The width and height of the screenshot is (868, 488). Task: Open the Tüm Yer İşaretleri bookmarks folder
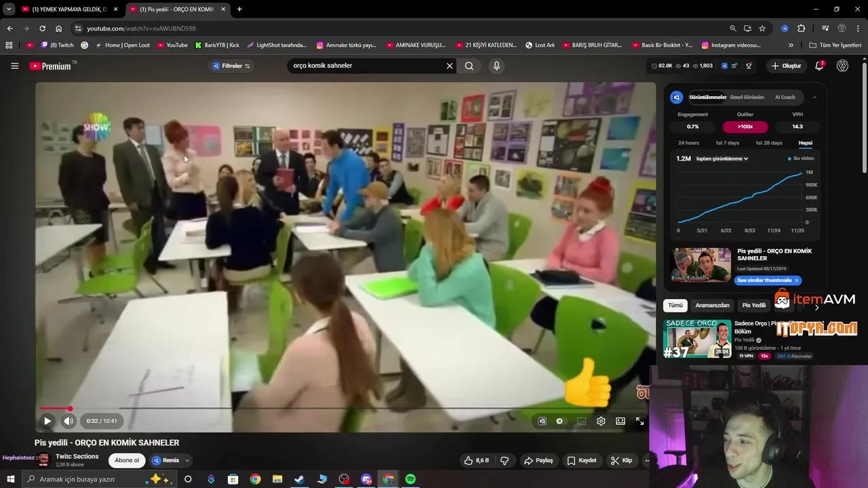pos(835,45)
